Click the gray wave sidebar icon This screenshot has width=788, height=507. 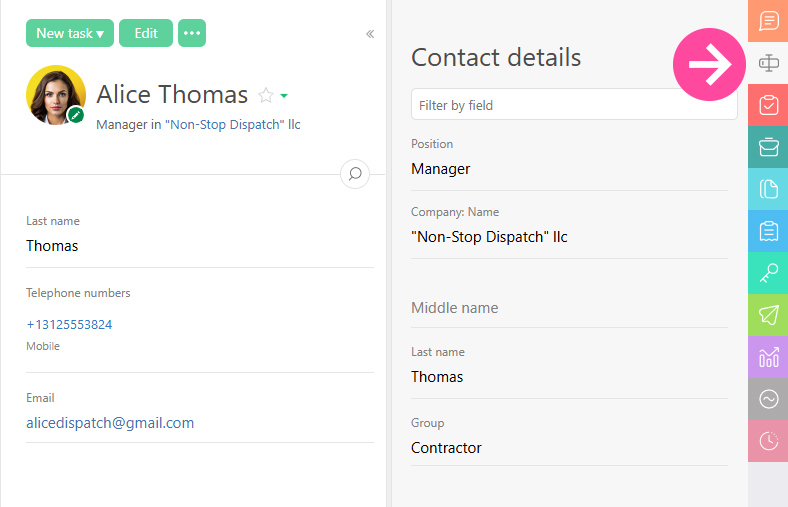pos(768,399)
